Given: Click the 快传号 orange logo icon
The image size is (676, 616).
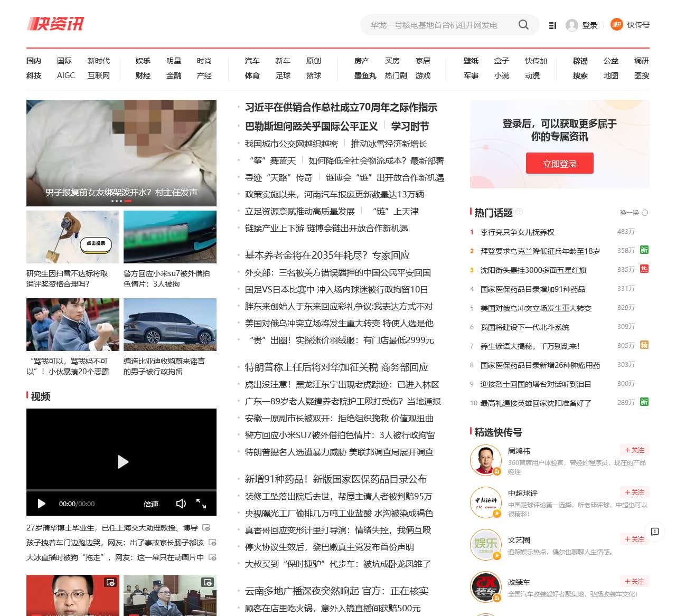Looking at the screenshot, I should tap(616, 25).
